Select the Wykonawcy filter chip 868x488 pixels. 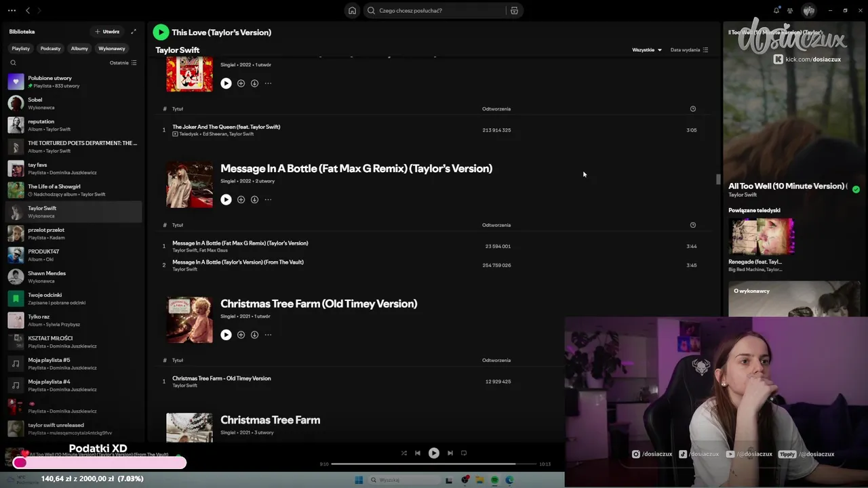pyautogui.click(x=112, y=48)
